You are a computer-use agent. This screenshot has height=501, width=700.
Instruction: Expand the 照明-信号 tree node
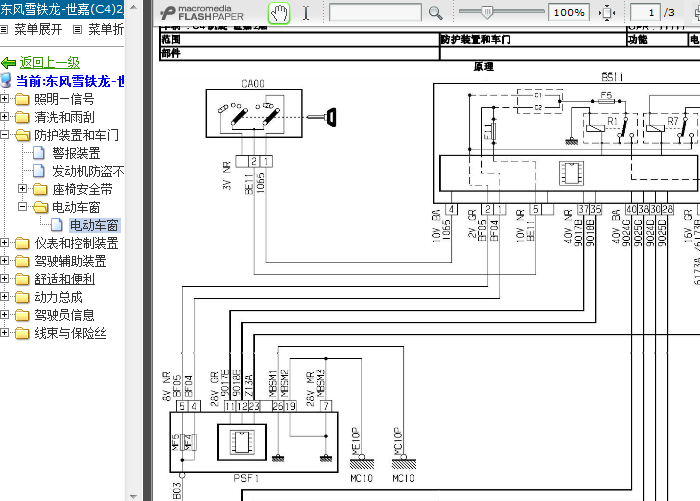point(4,99)
